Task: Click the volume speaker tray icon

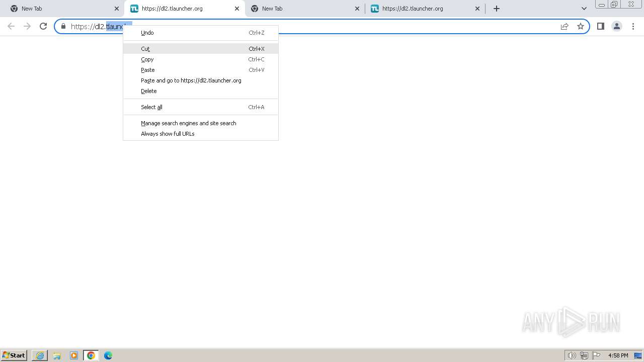Action: click(x=572, y=355)
